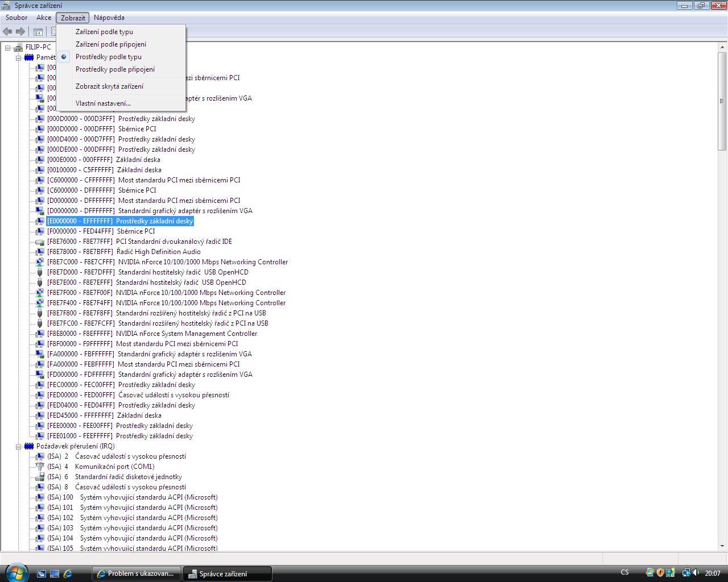Click the Komunikační port (COM1) icon
The image size is (728, 582).
coord(40,467)
